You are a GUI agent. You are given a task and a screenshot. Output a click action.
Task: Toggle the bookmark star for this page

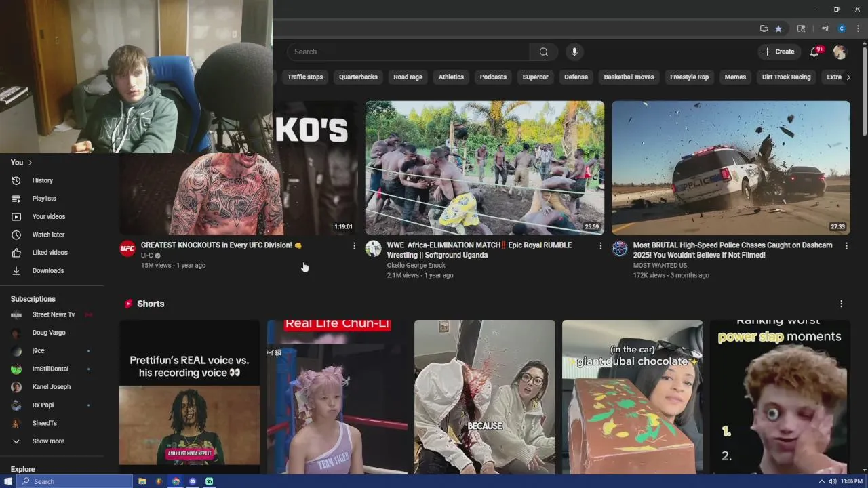click(x=778, y=28)
